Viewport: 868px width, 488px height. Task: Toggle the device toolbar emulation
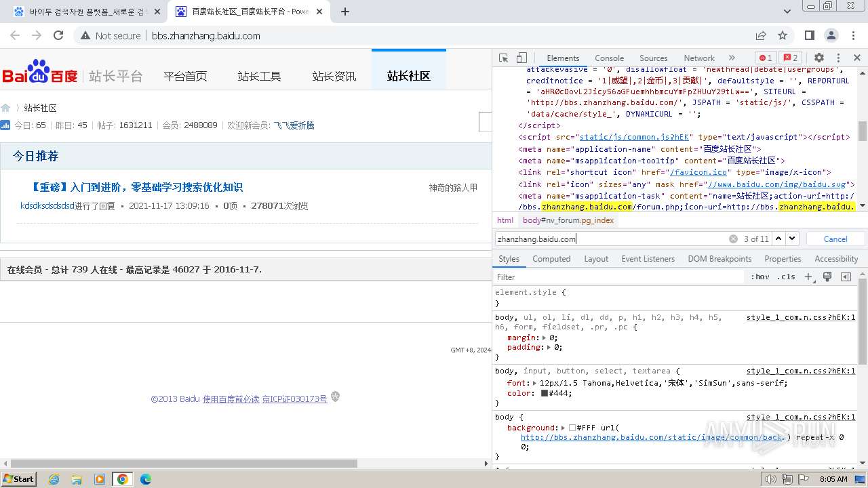click(x=521, y=58)
